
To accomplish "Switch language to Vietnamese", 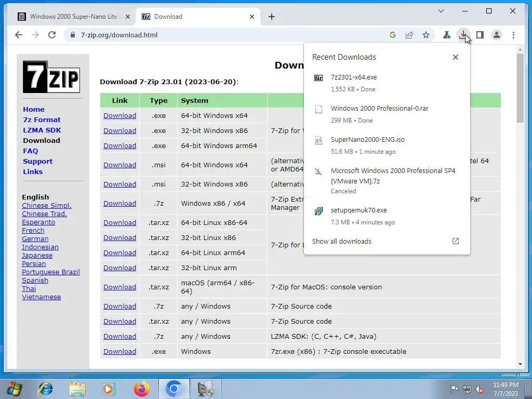I will coord(42,297).
